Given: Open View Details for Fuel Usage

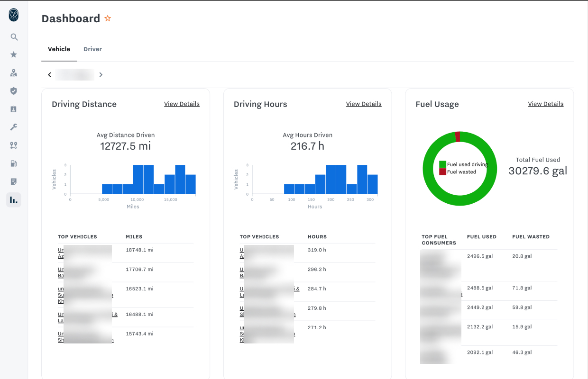Looking at the screenshot, I should coord(545,104).
